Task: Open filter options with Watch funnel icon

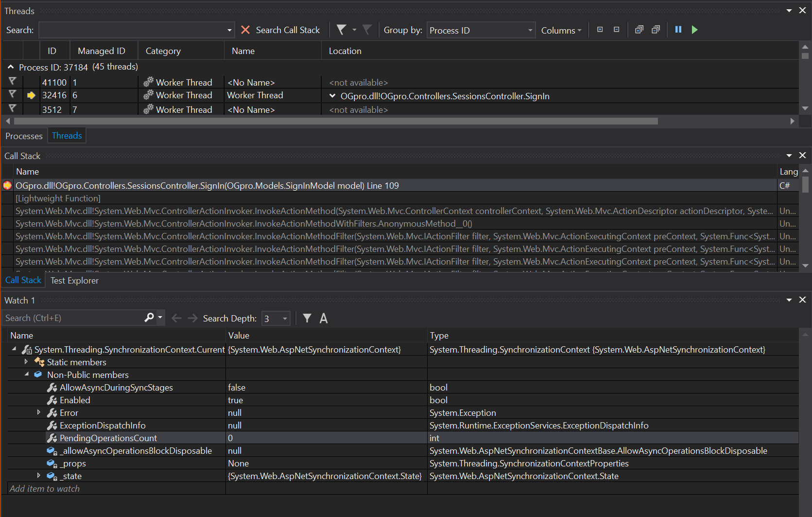Action: point(307,318)
